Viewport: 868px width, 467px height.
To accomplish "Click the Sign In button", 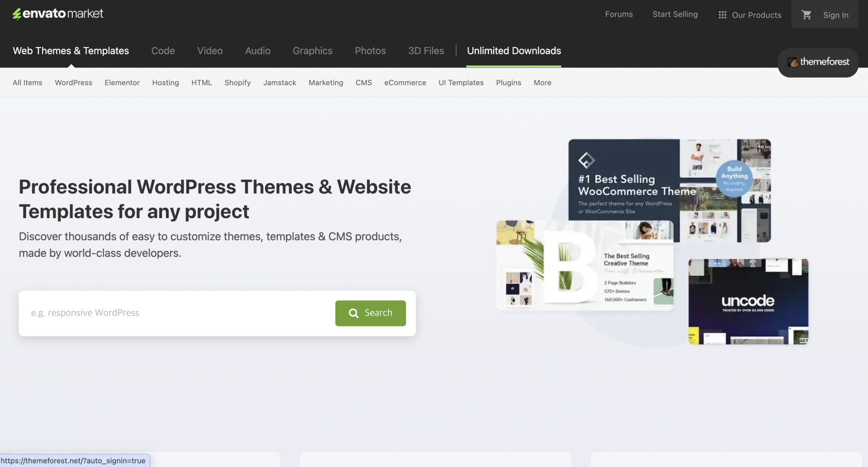I will pos(835,15).
